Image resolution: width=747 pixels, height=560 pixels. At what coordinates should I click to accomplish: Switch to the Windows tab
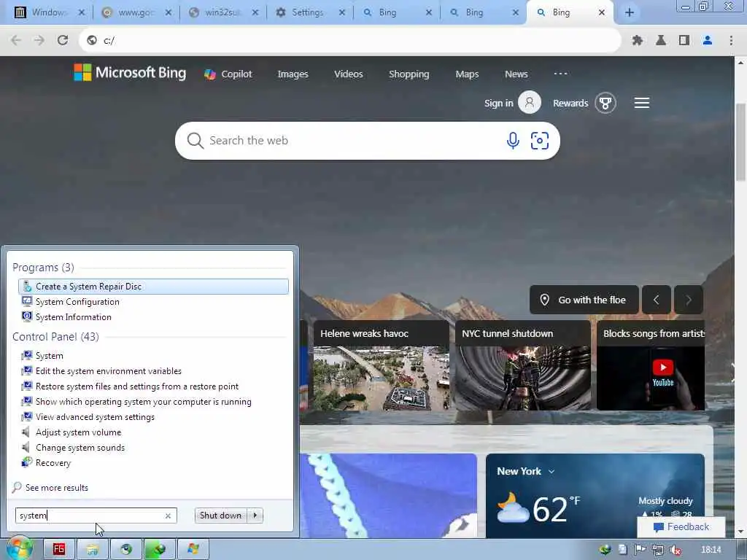click(49, 12)
